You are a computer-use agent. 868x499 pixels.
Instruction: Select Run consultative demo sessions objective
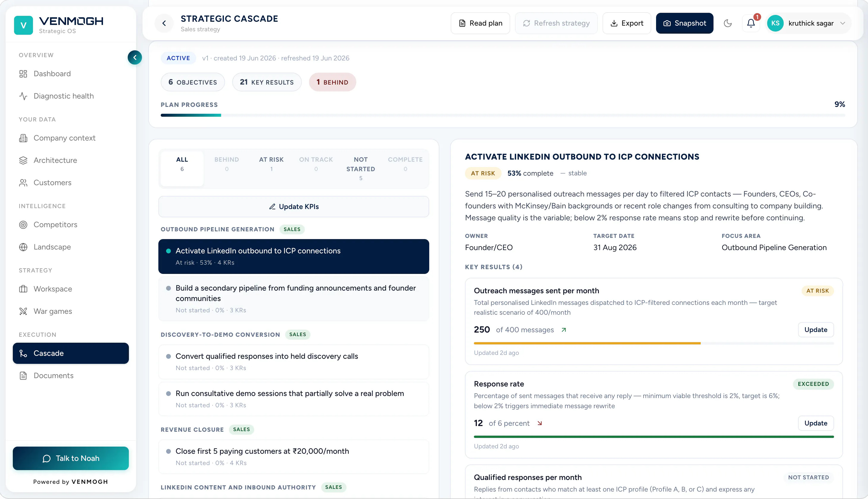tap(294, 399)
